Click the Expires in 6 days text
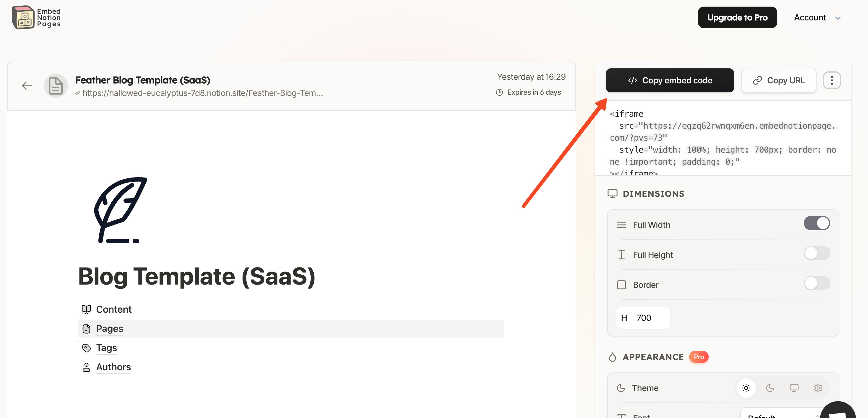Screen dimensions: 868x418 534,92
